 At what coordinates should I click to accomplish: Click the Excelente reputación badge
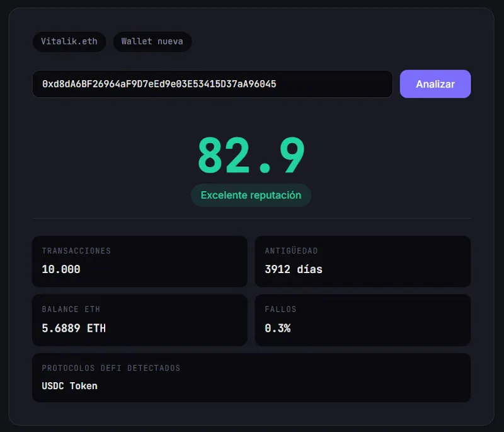point(251,195)
